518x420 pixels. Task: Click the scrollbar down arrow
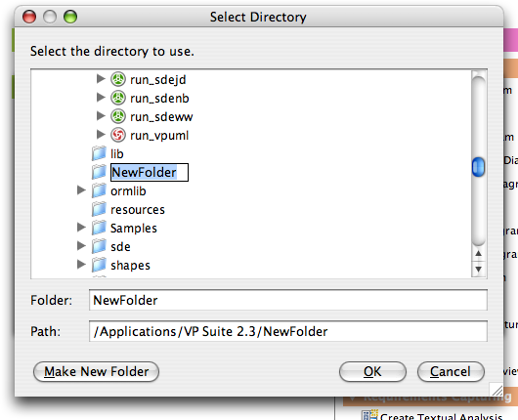478,269
